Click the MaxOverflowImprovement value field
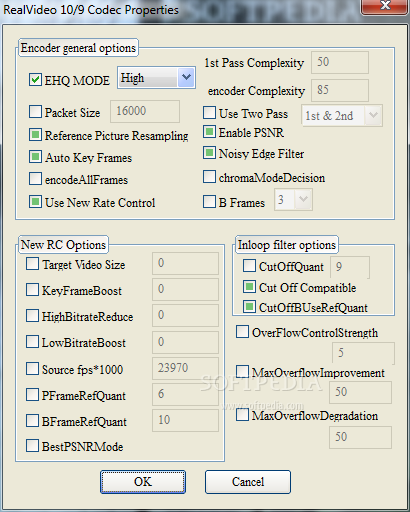 (x=360, y=392)
